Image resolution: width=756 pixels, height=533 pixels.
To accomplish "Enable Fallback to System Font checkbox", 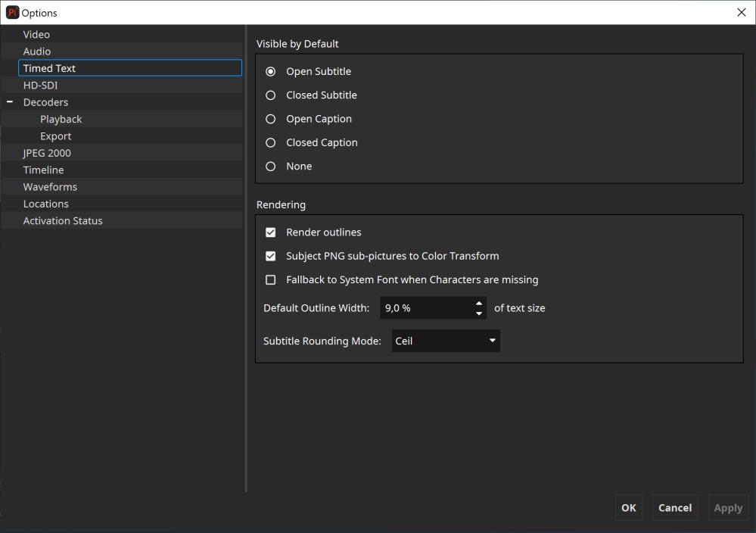I will (x=270, y=280).
